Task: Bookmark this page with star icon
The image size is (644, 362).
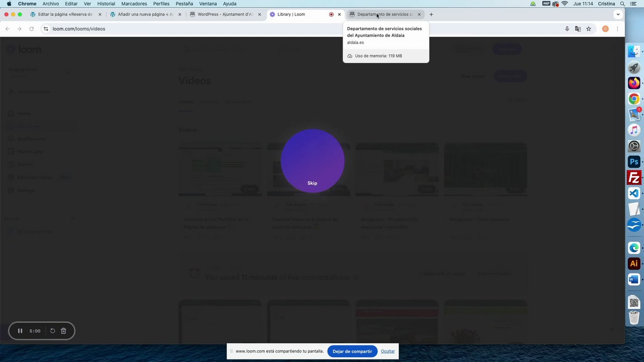Action: tap(589, 29)
